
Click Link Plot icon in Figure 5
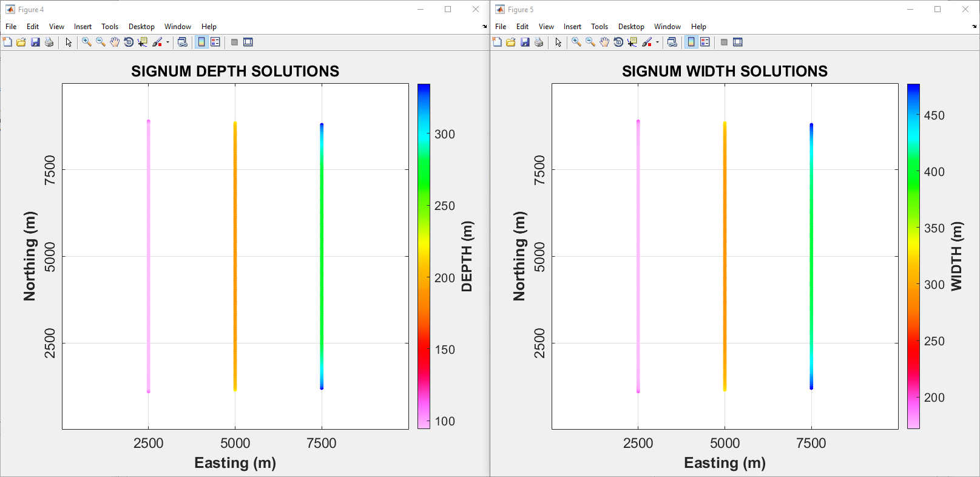[672, 42]
